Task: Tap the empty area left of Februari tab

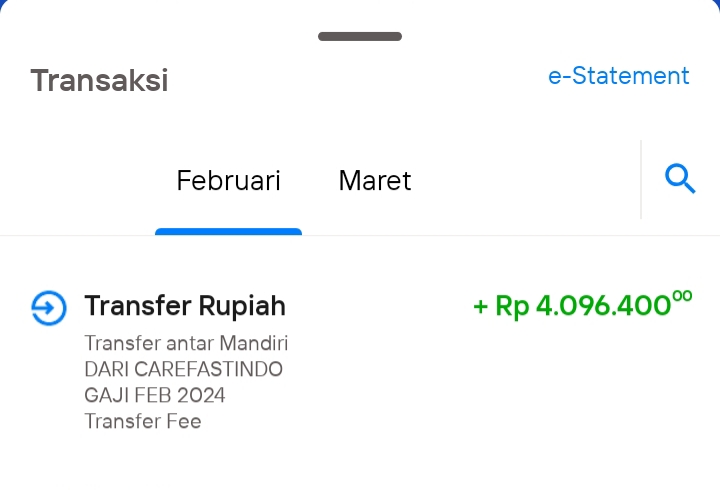Action: pyautogui.click(x=78, y=180)
